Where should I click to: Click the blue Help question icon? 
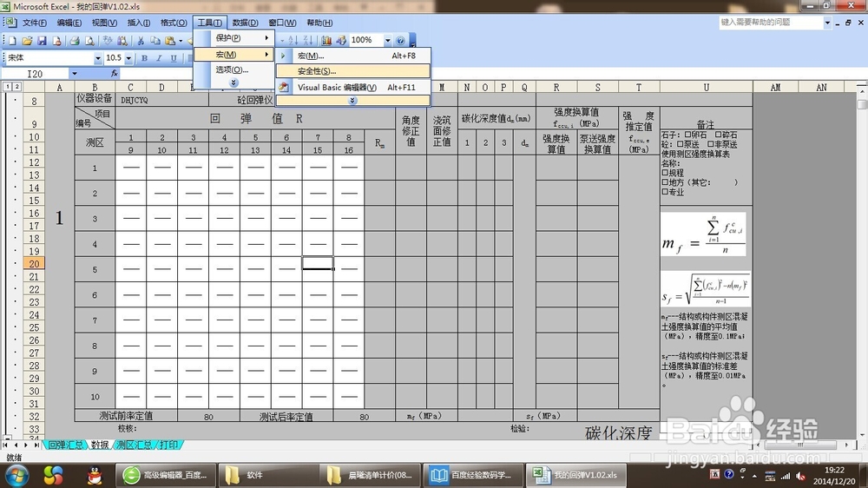coord(400,41)
